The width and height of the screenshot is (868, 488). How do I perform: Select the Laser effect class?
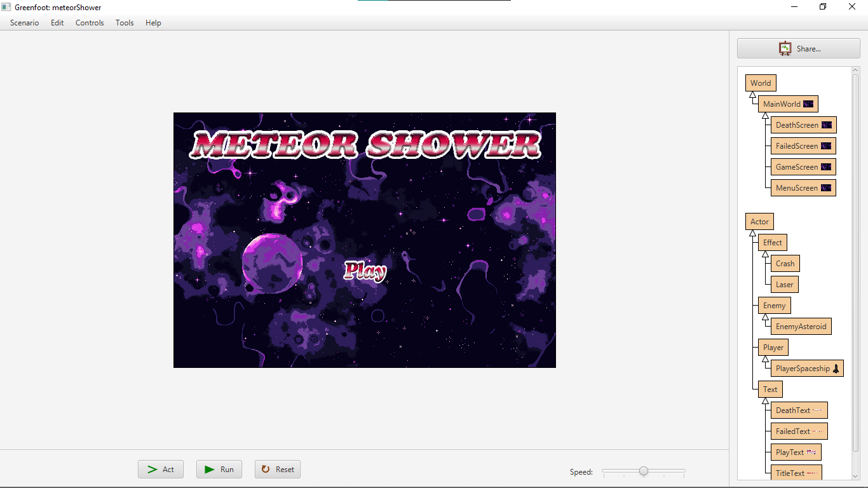[784, 285]
